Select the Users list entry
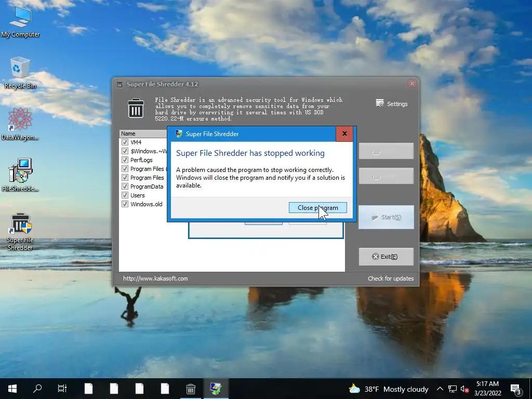 click(137, 195)
